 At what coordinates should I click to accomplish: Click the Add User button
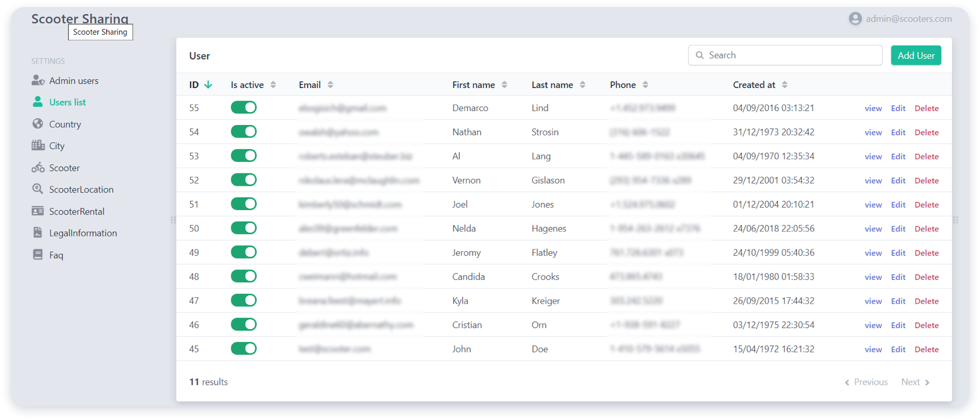[x=916, y=56]
